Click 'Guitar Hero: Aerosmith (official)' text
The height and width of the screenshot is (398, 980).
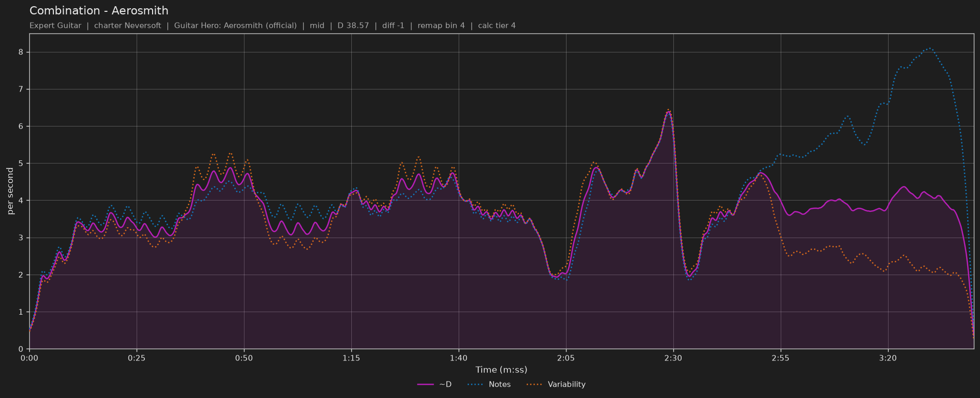click(235, 26)
